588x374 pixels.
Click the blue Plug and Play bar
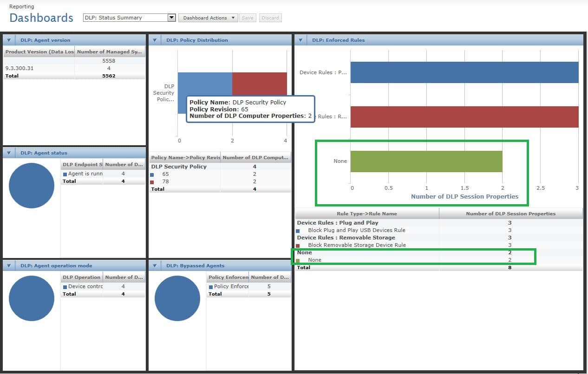click(x=464, y=72)
